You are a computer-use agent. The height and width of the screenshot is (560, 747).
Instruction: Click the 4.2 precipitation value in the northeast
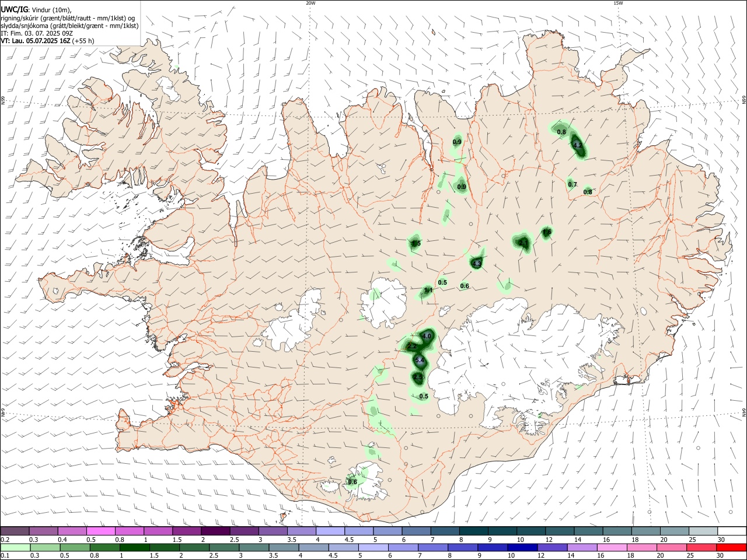(577, 145)
